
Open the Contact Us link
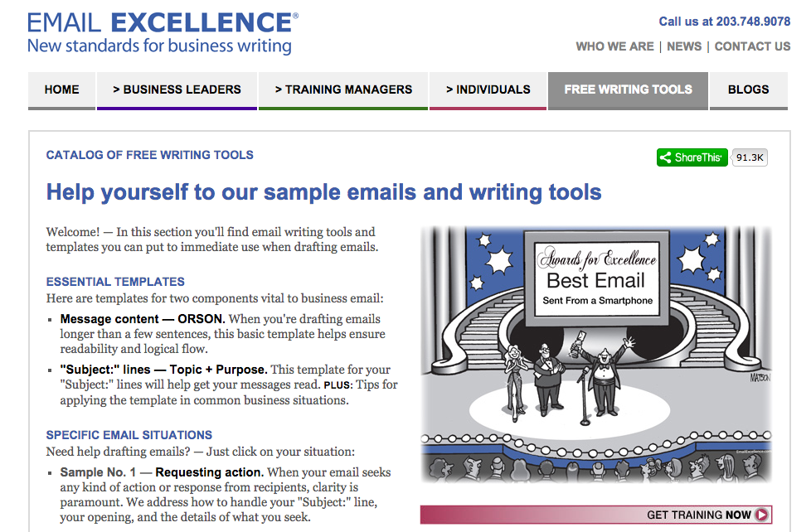[x=753, y=46]
